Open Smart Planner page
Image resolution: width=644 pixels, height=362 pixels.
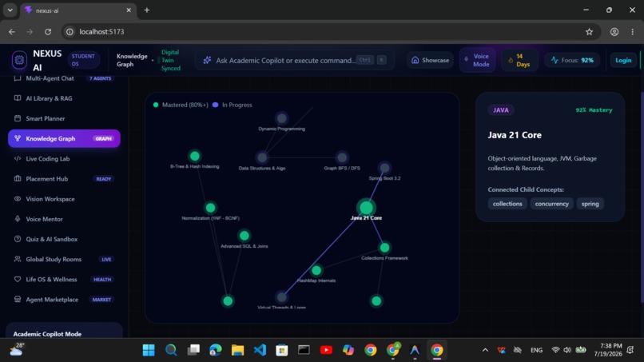point(64,118)
